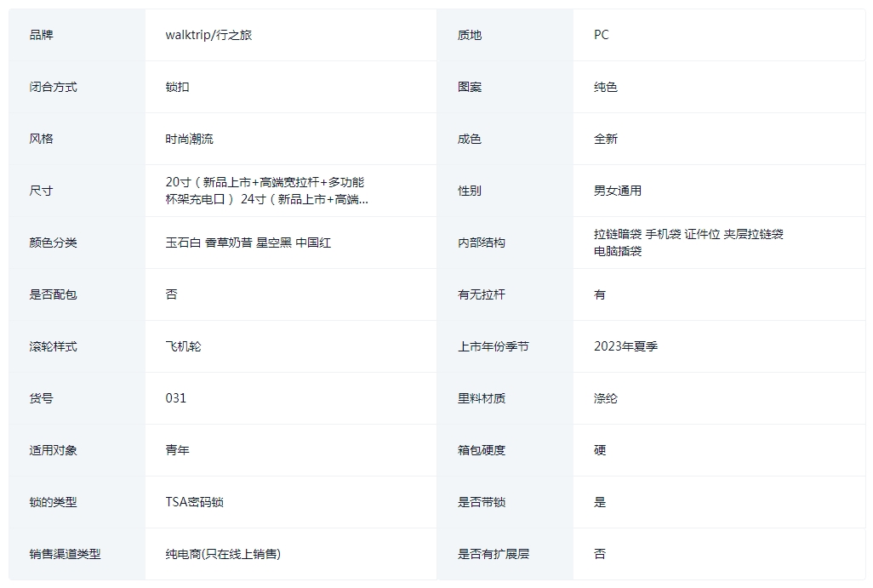Select the 硬 hardness value
The width and height of the screenshot is (873, 588).
click(600, 450)
